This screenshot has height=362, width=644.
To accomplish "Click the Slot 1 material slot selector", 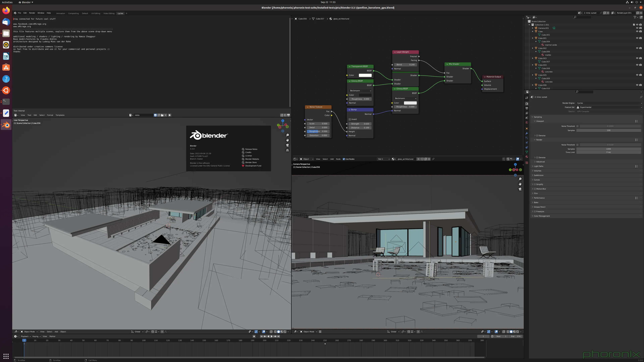I will point(383,159).
